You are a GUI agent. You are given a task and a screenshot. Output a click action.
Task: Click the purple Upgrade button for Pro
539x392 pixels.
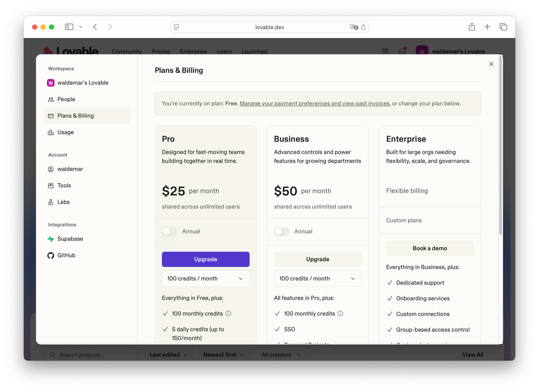[205, 259]
